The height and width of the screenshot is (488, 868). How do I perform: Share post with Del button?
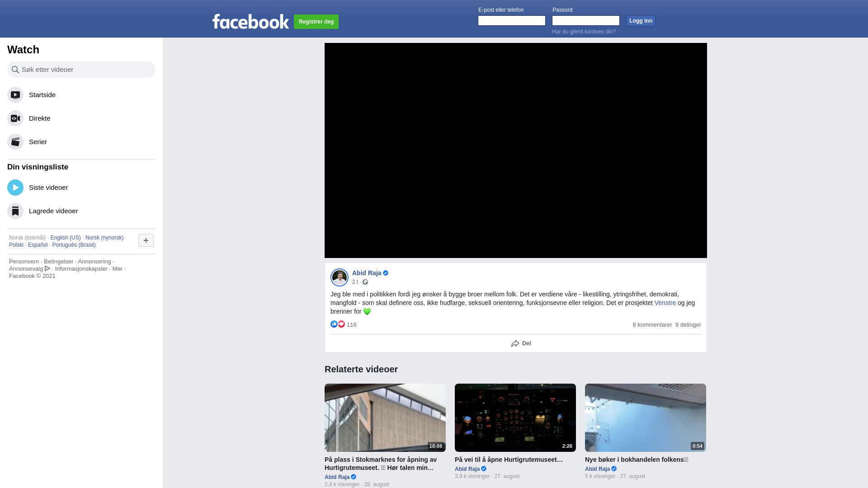pos(521,343)
